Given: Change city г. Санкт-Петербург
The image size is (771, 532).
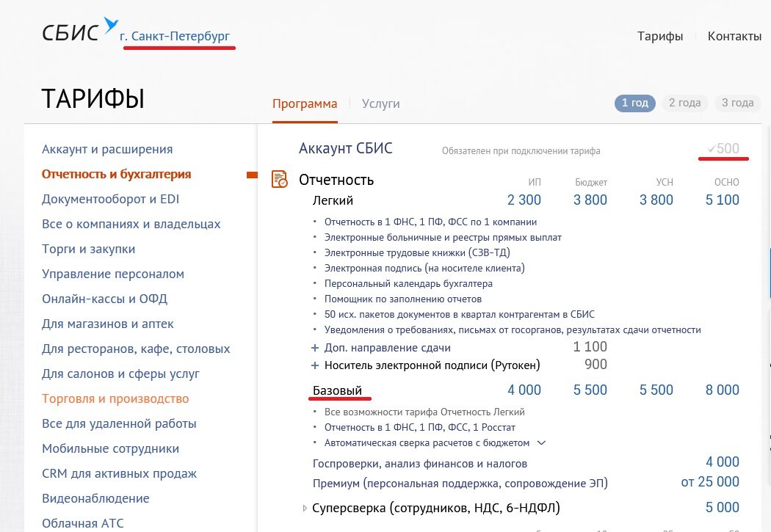Looking at the screenshot, I should click(175, 36).
